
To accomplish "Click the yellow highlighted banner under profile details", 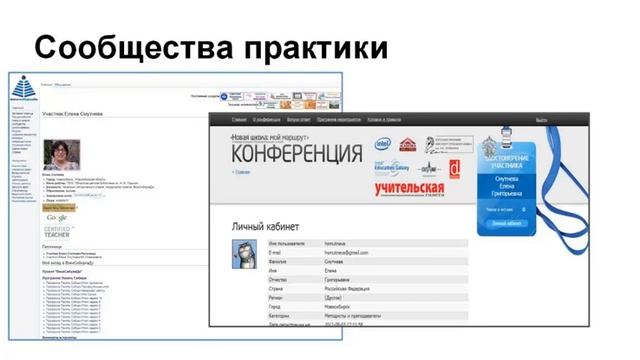I will click(x=59, y=208).
